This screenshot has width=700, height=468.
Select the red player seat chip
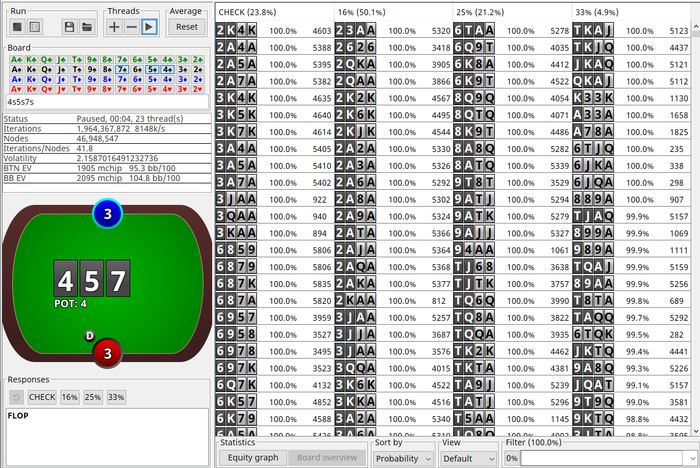[x=108, y=353]
